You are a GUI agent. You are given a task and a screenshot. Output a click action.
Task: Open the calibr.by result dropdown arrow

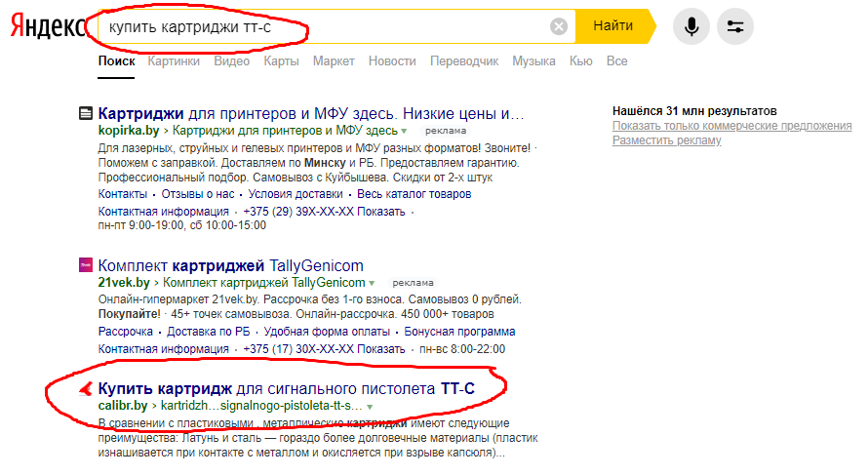coord(370,406)
